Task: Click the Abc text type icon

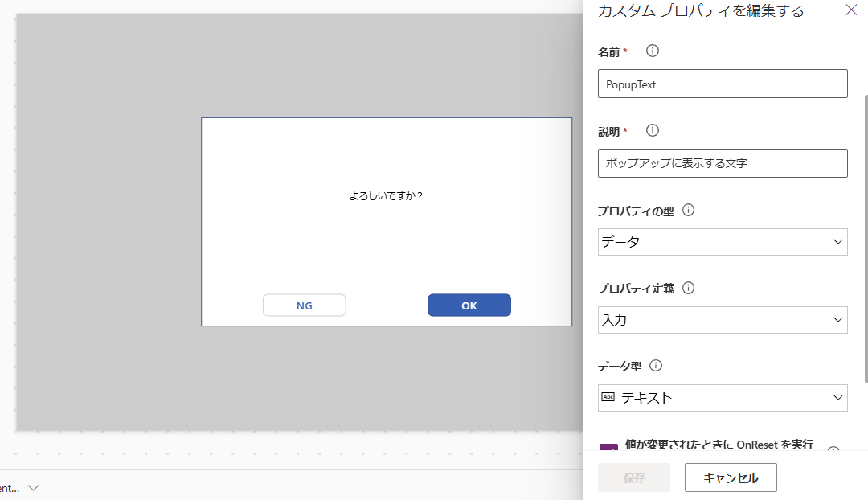Action: [x=608, y=397]
